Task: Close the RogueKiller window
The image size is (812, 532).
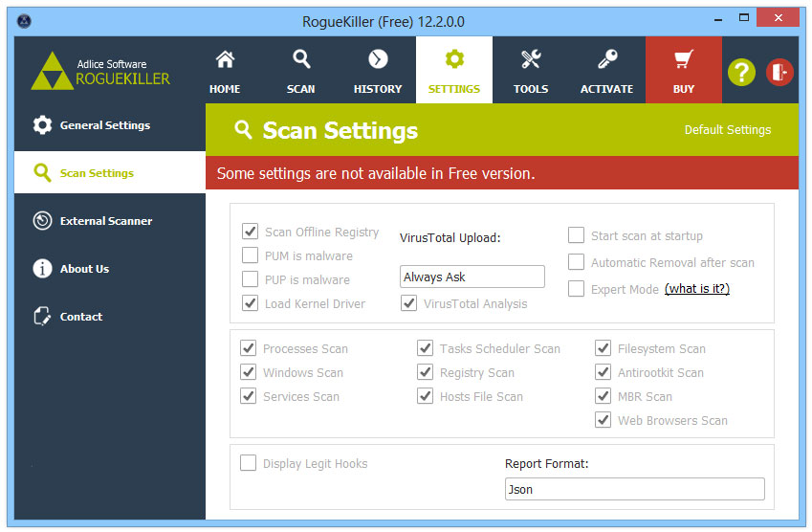Action: click(778, 17)
